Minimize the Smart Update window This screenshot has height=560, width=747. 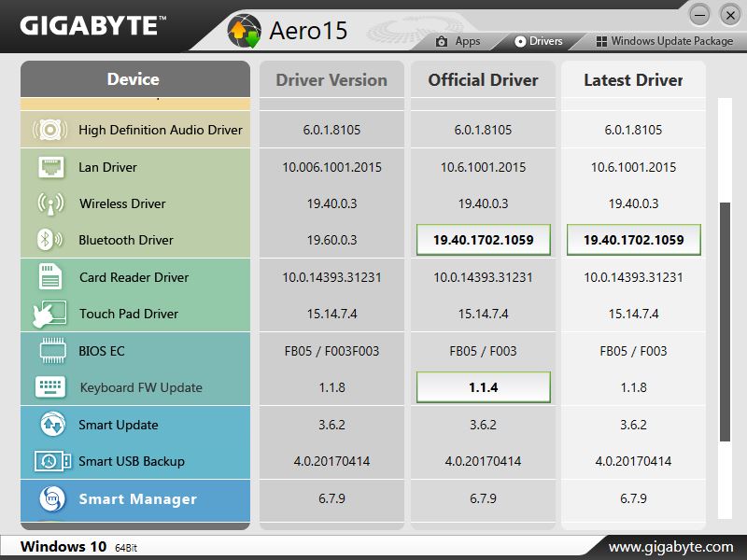(x=699, y=15)
